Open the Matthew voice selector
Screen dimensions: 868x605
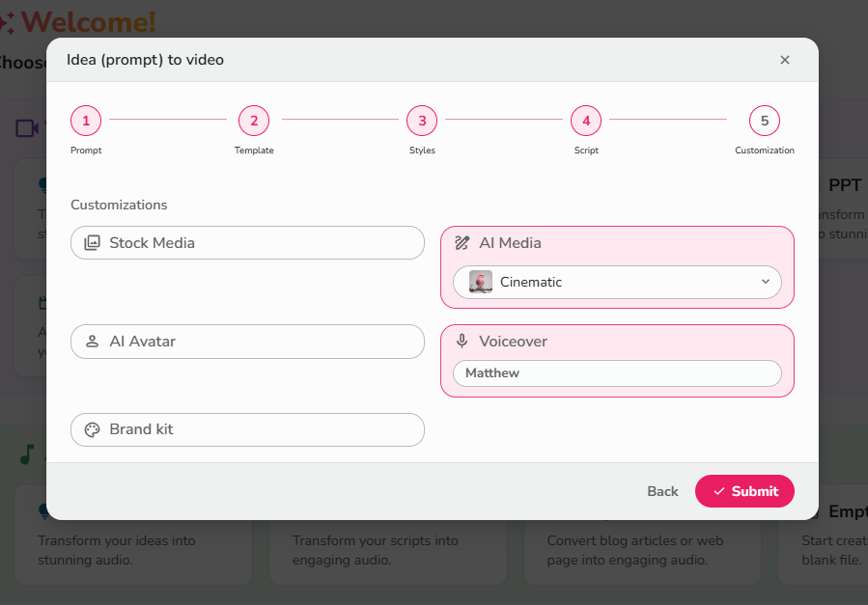(617, 373)
